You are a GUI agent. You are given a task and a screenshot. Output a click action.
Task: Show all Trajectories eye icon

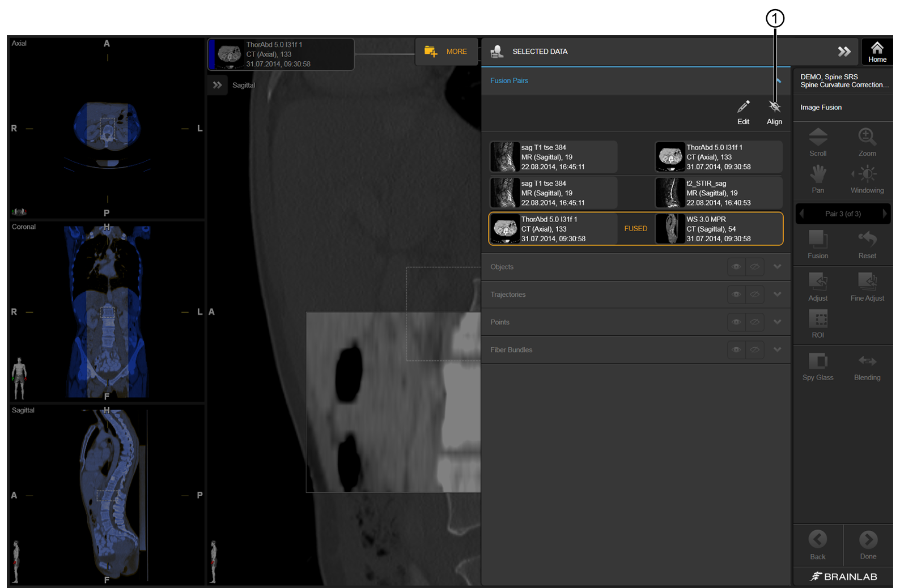[736, 295]
